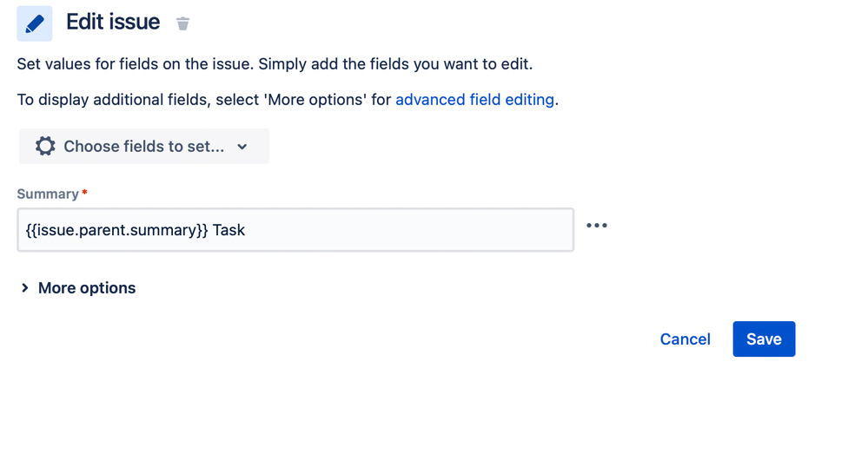
Task: Focus the Summary text input field
Action: (x=295, y=230)
